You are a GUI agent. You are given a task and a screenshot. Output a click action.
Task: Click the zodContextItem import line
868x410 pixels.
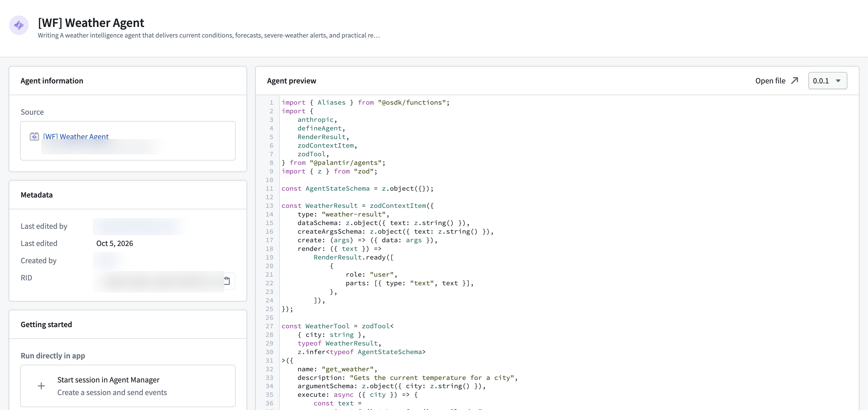[327, 146]
